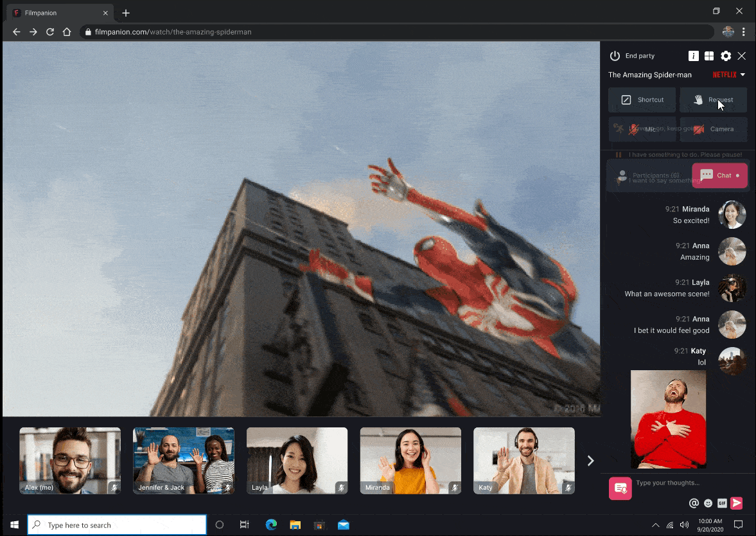Go back in browser
Screen dimensions: 756x536
click(x=17, y=32)
